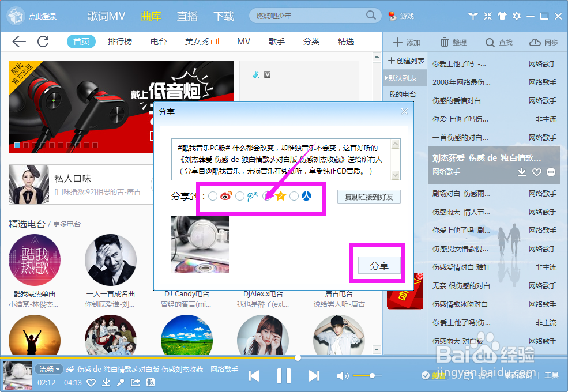Close the red envelope popup

[x=419, y=277]
